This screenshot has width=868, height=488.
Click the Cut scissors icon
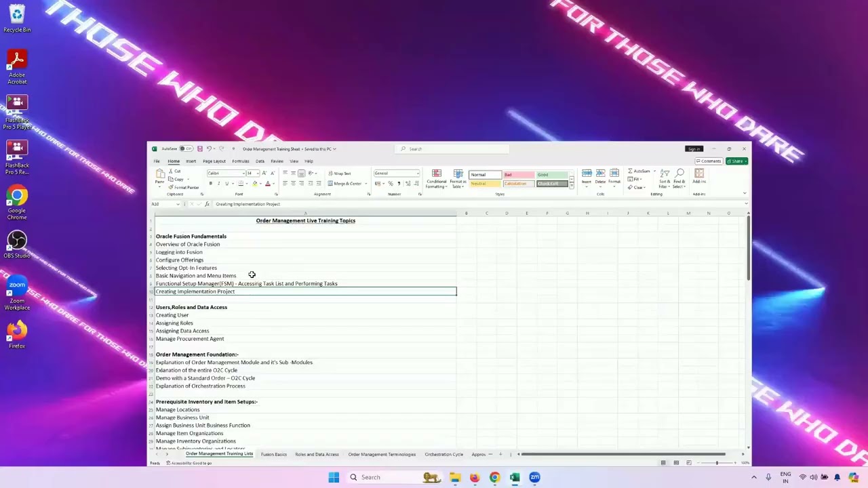coord(171,171)
